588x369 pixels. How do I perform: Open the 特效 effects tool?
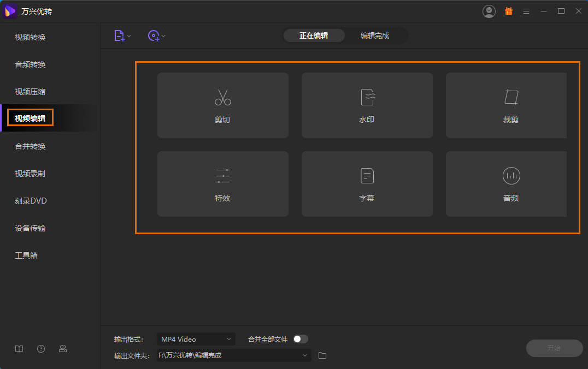[x=222, y=184]
